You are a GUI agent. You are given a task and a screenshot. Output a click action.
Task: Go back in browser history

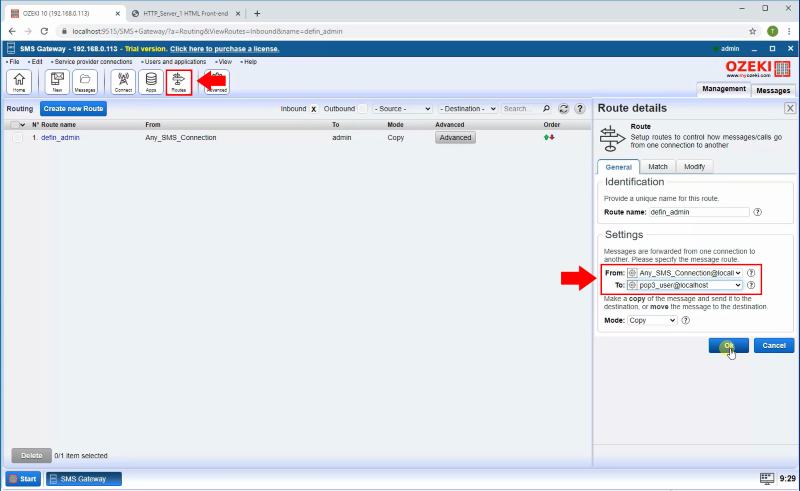coord(12,31)
